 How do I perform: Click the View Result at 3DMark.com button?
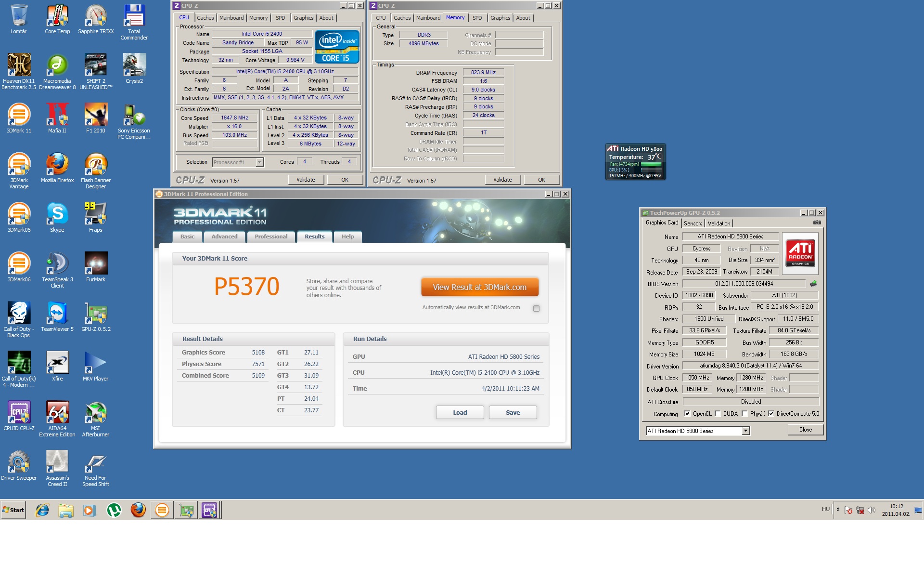point(479,287)
